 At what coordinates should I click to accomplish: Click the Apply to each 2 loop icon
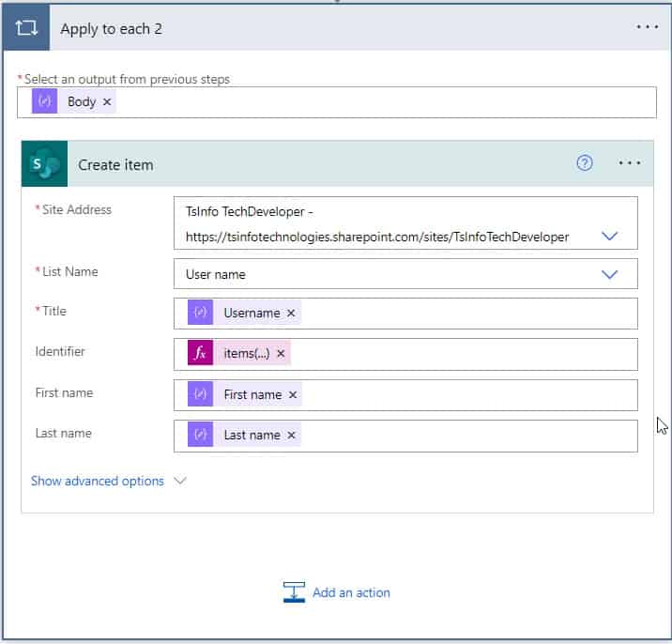(26, 28)
